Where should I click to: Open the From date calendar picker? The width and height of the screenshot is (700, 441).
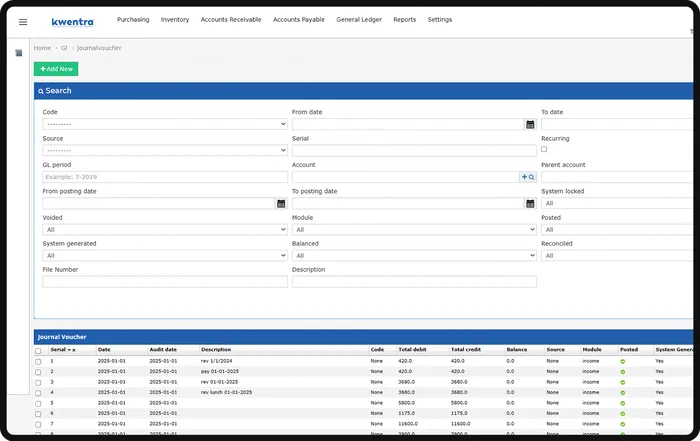[530, 125]
